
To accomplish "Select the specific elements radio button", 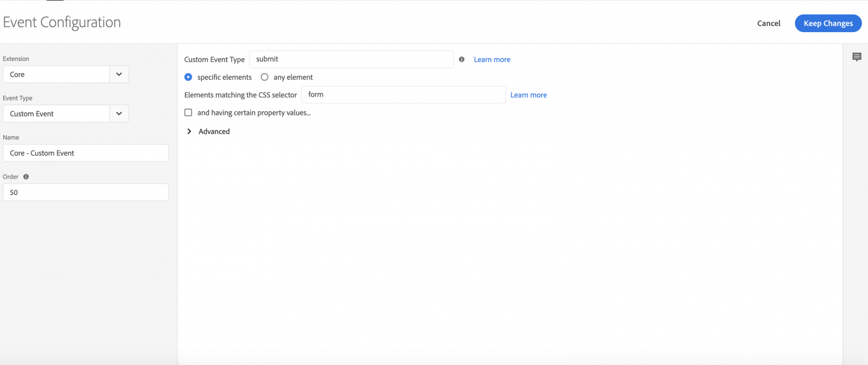I will coord(189,77).
